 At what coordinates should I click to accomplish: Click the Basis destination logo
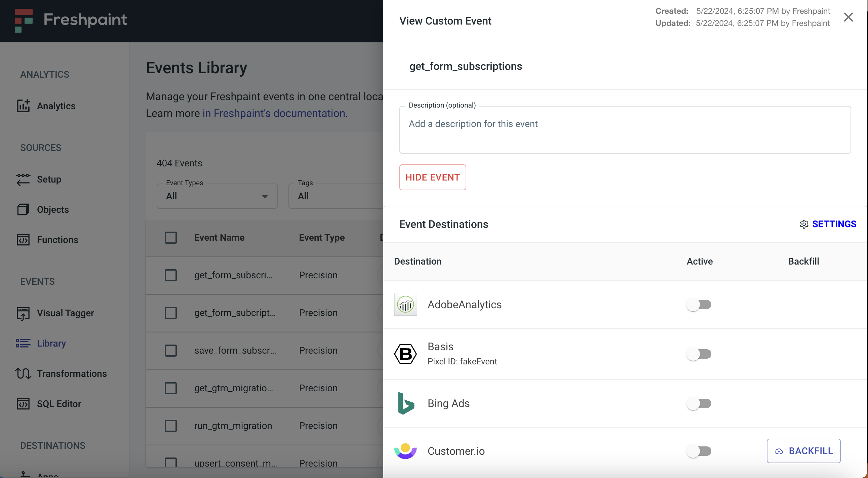[x=405, y=354]
